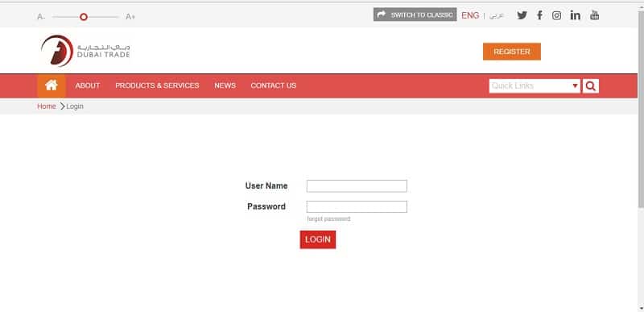The image size is (644, 312).
Task: Expand the Quick Links dropdown
Action: tap(535, 86)
